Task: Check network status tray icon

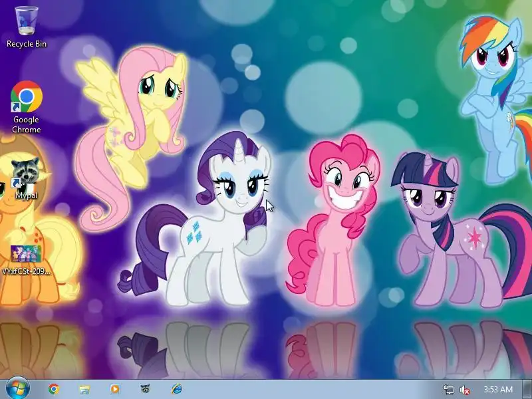Action: click(x=448, y=390)
